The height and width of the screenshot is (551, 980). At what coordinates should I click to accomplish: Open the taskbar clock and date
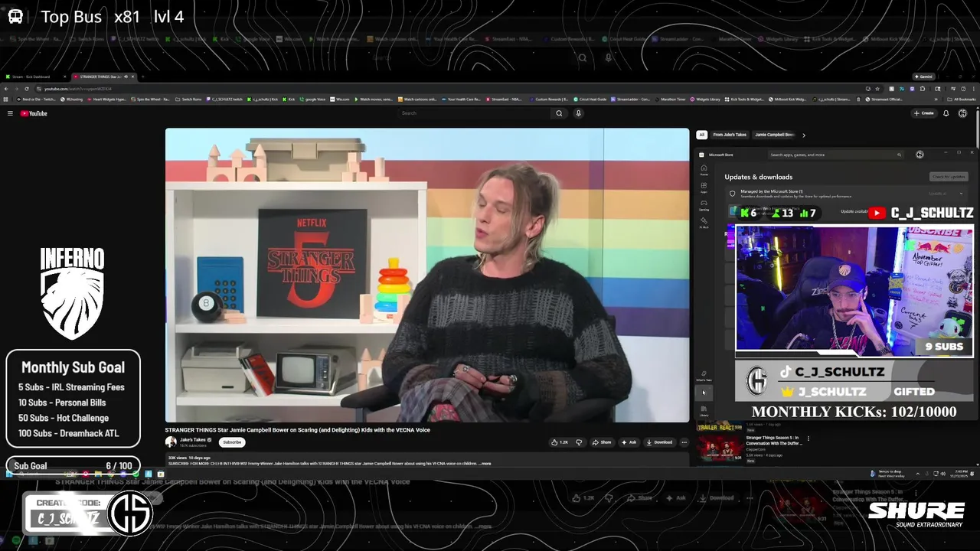point(959,474)
